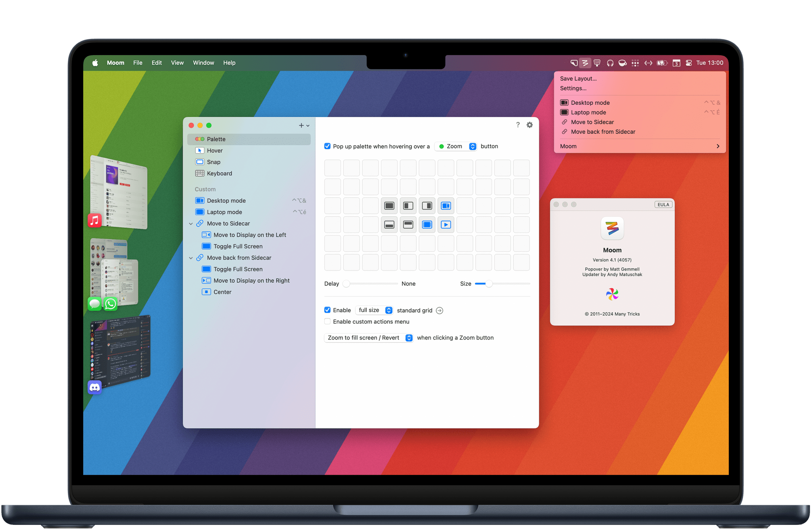
Task: Open the full size grid dropdown
Action: pyautogui.click(x=375, y=310)
